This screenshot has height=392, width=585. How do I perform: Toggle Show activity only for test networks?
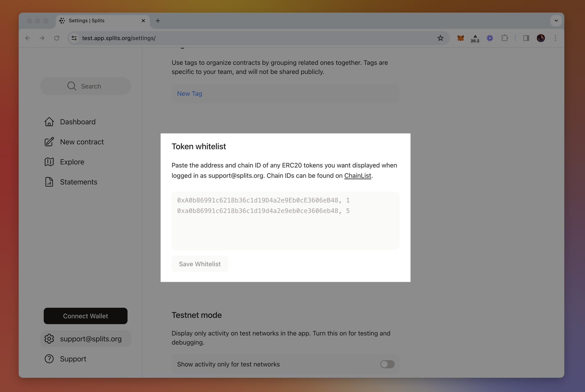tap(387, 364)
